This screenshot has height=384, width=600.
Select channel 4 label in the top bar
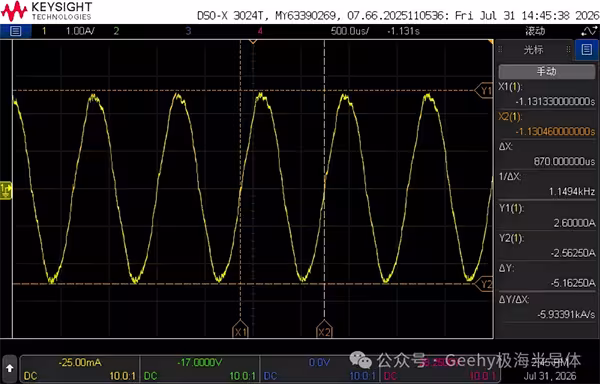click(x=260, y=31)
